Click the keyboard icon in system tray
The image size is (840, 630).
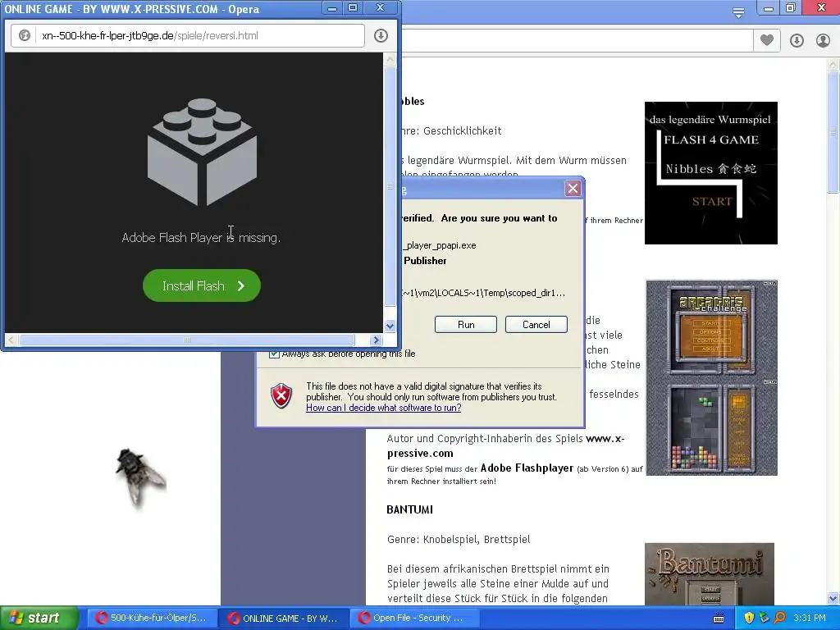click(x=719, y=619)
